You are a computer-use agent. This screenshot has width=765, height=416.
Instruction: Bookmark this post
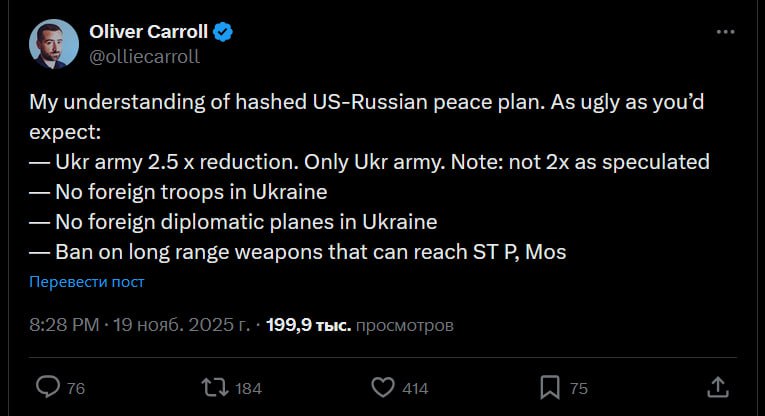tap(550, 387)
